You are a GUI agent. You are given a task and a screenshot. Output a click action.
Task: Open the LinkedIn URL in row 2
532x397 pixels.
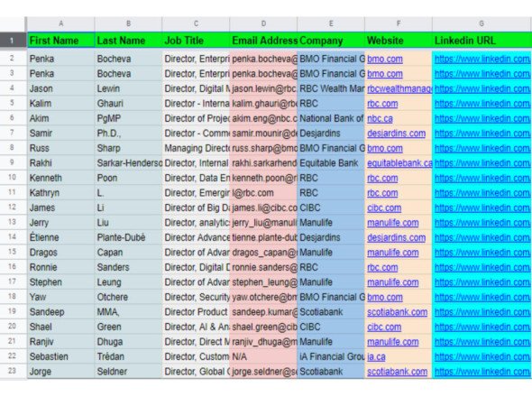[x=482, y=59]
